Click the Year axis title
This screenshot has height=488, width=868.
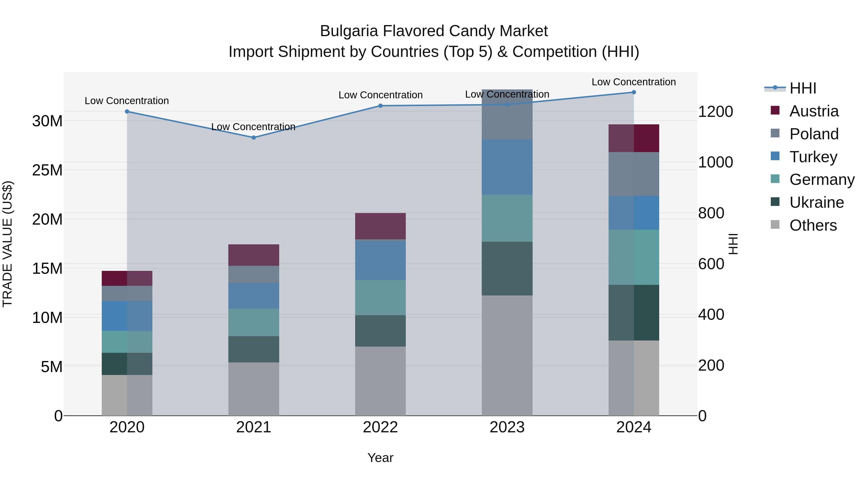coord(380,458)
